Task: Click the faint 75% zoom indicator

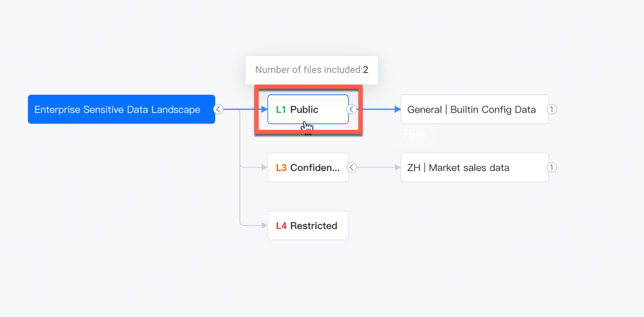Action: click(x=413, y=134)
